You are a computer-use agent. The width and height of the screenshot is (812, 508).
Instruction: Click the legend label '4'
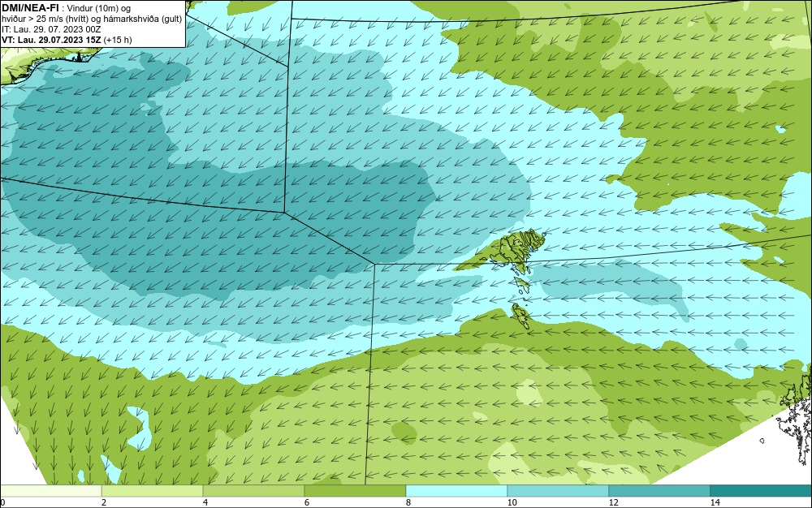click(205, 502)
